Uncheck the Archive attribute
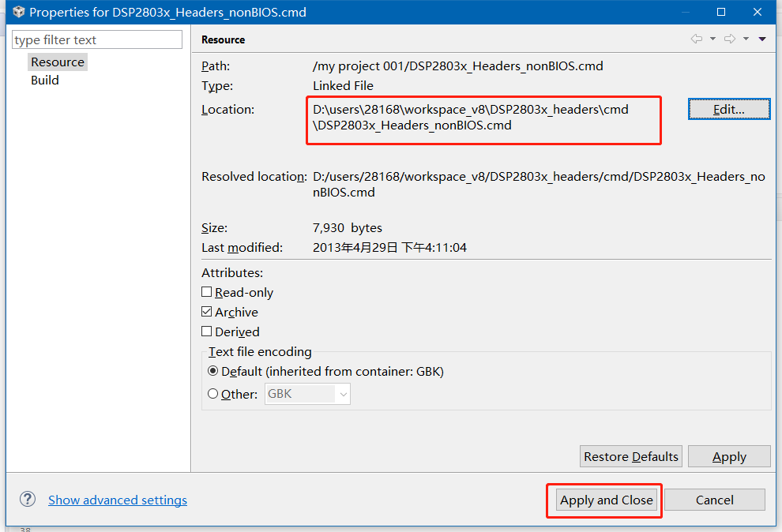This screenshot has height=532, width=782. click(x=206, y=312)
